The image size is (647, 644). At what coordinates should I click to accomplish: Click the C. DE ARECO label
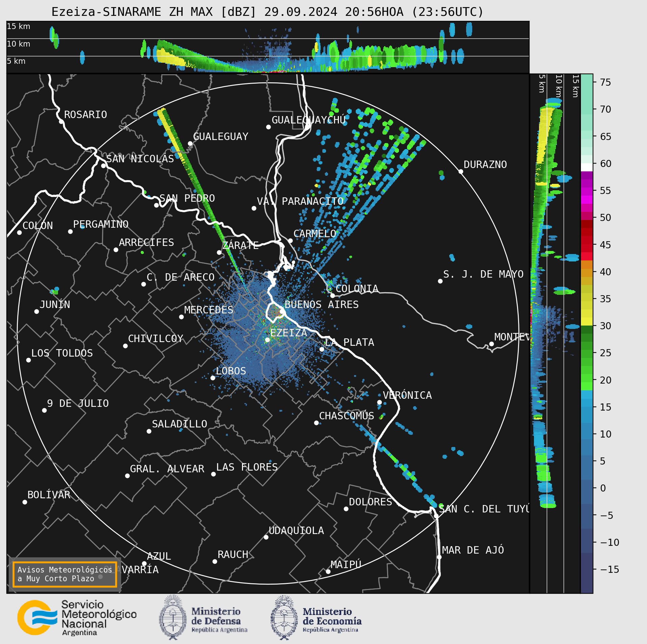coord(180,277)
